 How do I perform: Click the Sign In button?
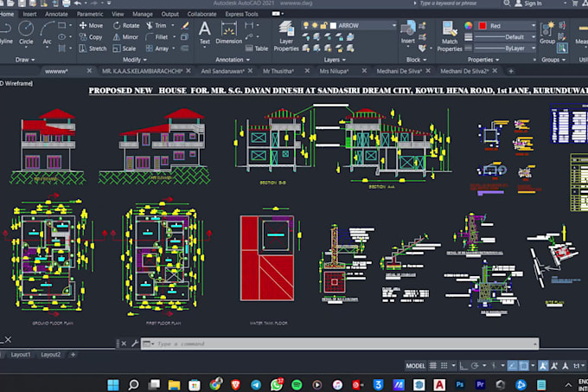coord(528,3)
